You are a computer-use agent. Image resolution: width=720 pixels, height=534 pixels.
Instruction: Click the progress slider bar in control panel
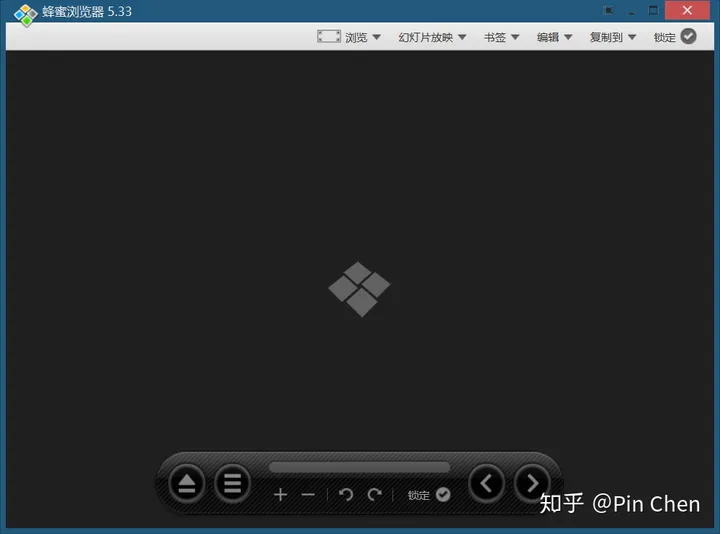[359, 467]
